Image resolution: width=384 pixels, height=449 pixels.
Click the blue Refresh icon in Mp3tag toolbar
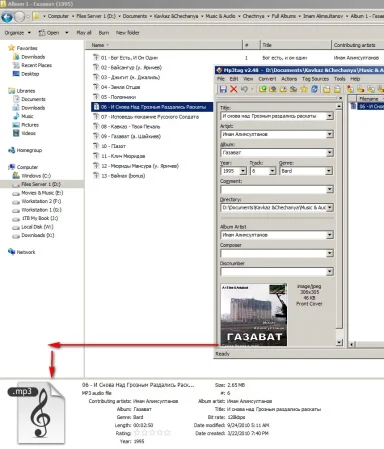314,89
